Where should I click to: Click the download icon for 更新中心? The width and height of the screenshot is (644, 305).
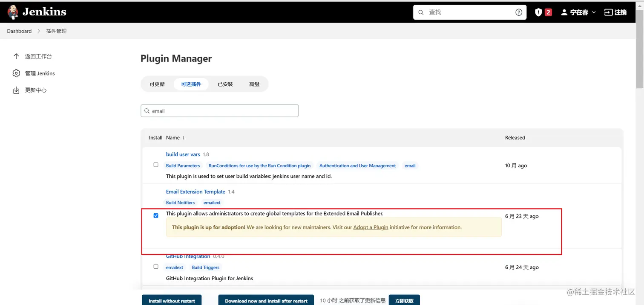[x=16, y=90]
